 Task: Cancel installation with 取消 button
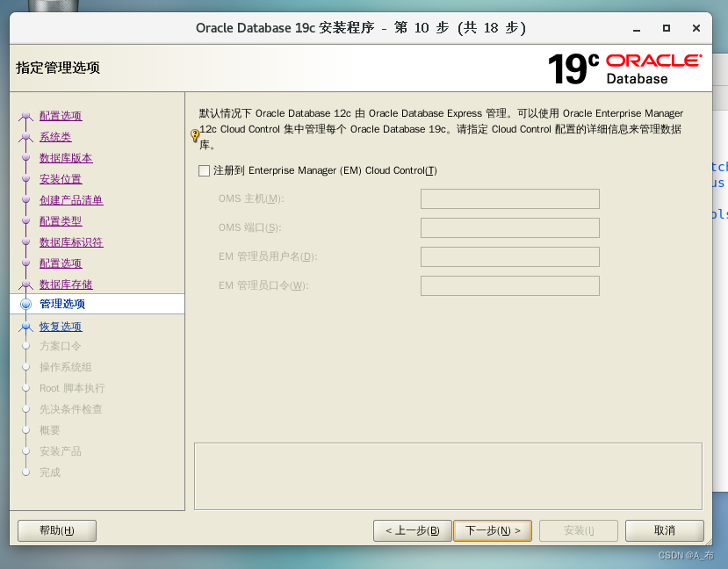tap(665, 530)
